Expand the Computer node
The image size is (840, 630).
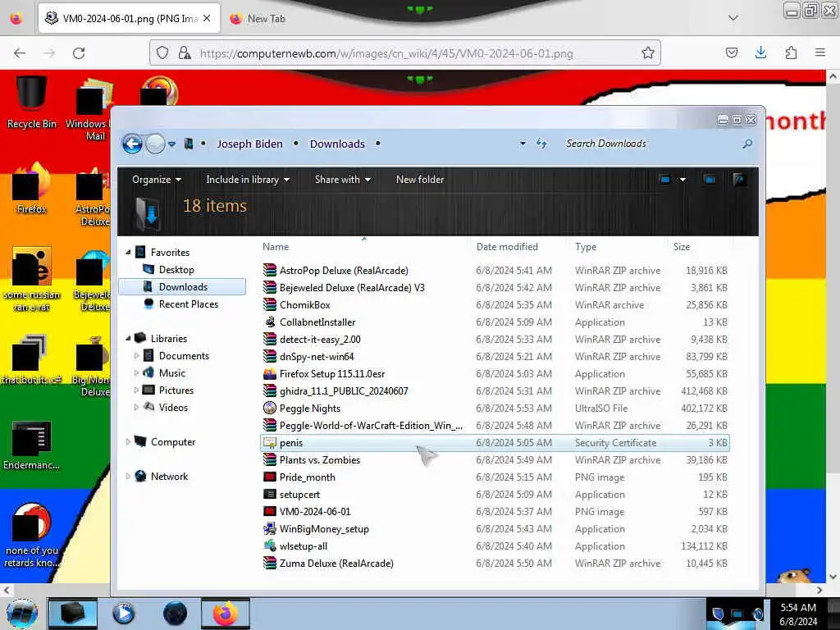click(x=128, y=442)
